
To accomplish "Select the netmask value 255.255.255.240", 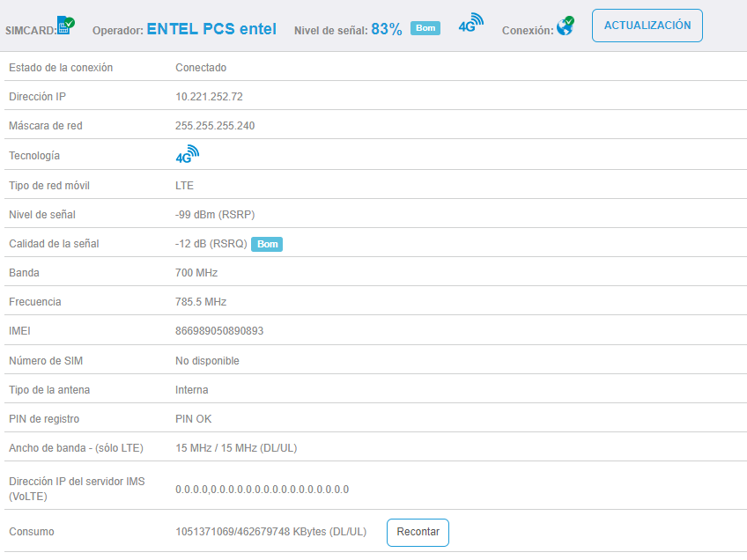I will (x=215, y=126).
